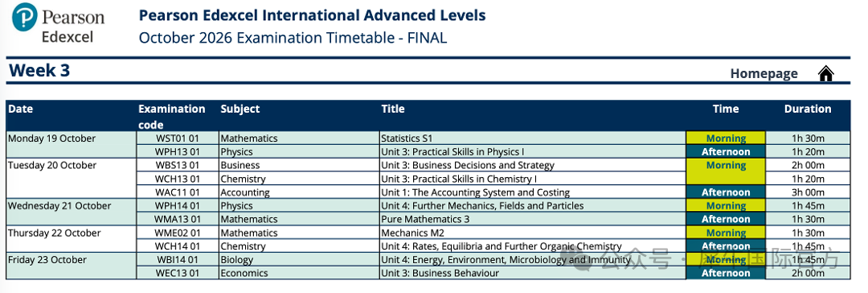Click exam code WCH13 01
This screenshot has width=868, height=293.
point(177,179)
